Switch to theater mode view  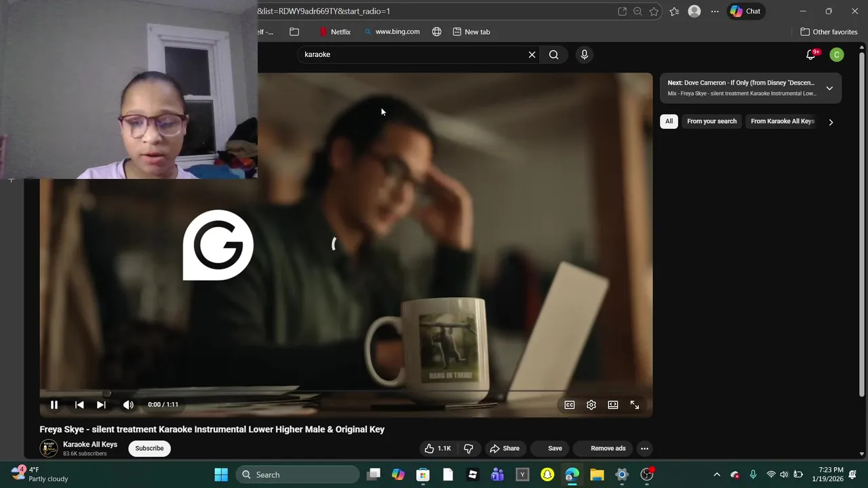(x=613, y=405)
